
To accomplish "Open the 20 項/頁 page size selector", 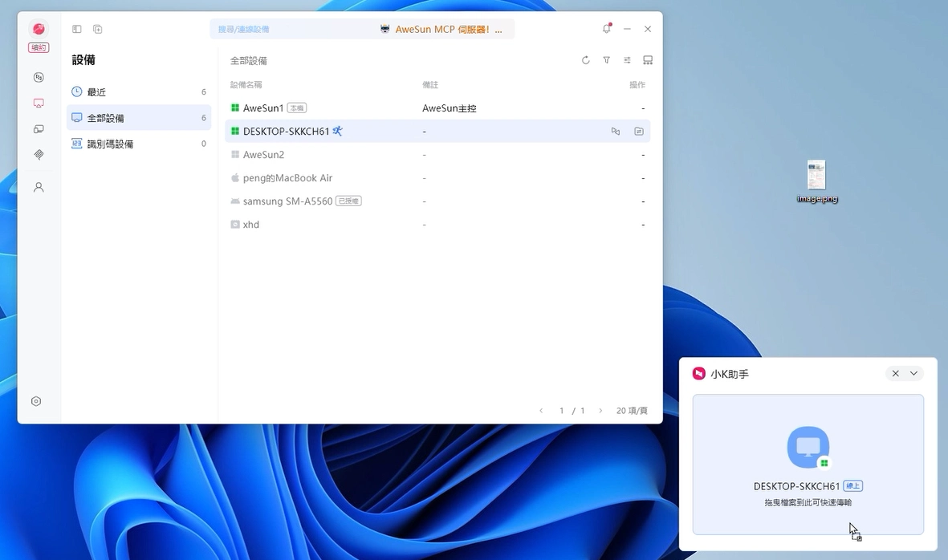I will tap(632, 411).
